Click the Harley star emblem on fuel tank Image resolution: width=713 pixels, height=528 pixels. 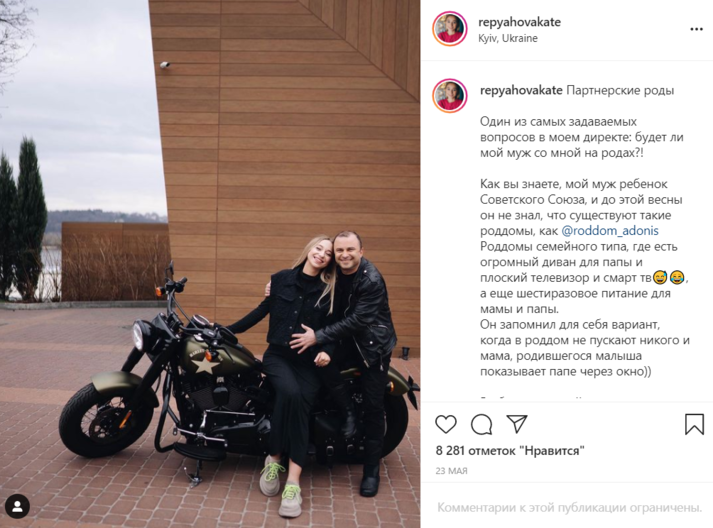[206, 365]
